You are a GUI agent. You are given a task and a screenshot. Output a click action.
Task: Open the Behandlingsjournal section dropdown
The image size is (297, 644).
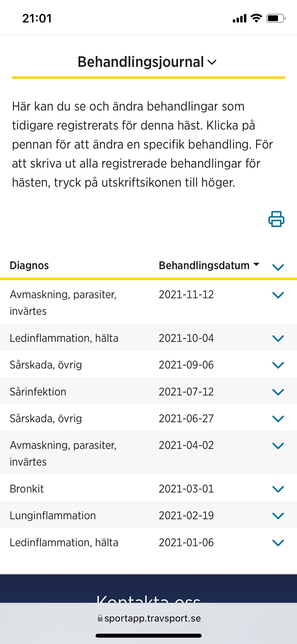click(x=147, y=62)
